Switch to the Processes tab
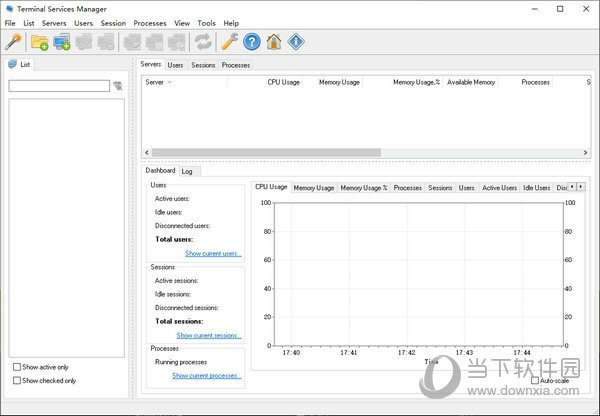Viewport: 600px width, 416px height. [236, 65]
